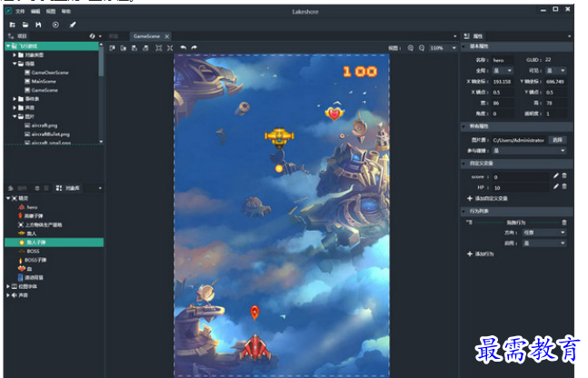
Task: Switch to the 对象库 object library tab
Action: pyautogui.click(x=68, y=188)
